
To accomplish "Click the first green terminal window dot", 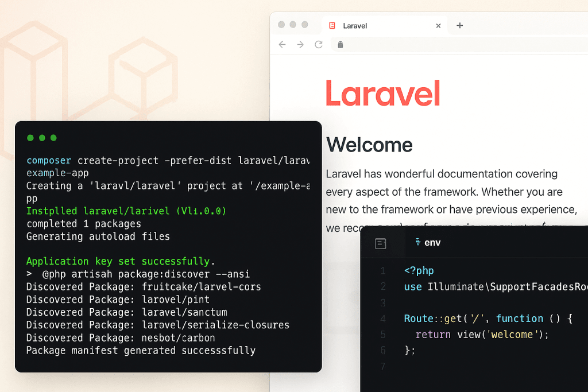I will pos(30,138).
